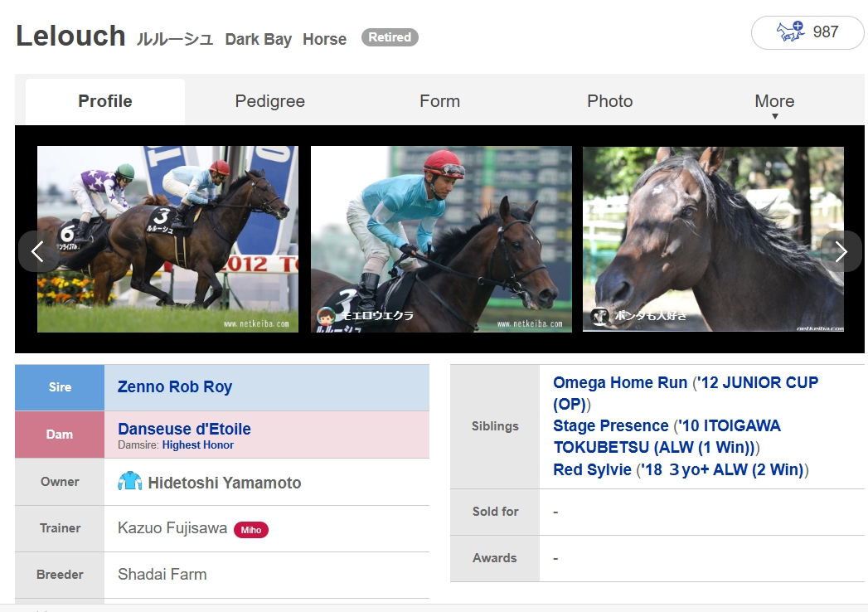
Task: Open sibling Stage Presence link
Action: [x=611, y=425]
